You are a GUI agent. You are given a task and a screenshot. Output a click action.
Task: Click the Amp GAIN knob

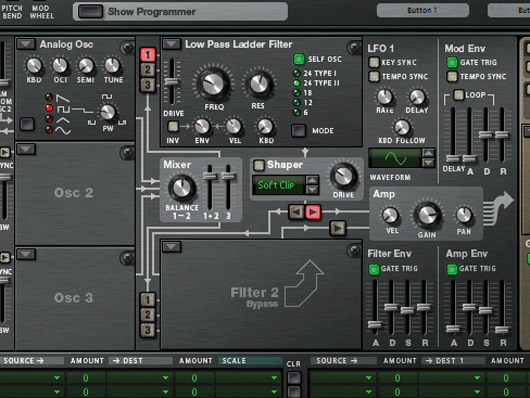[427, 215]
